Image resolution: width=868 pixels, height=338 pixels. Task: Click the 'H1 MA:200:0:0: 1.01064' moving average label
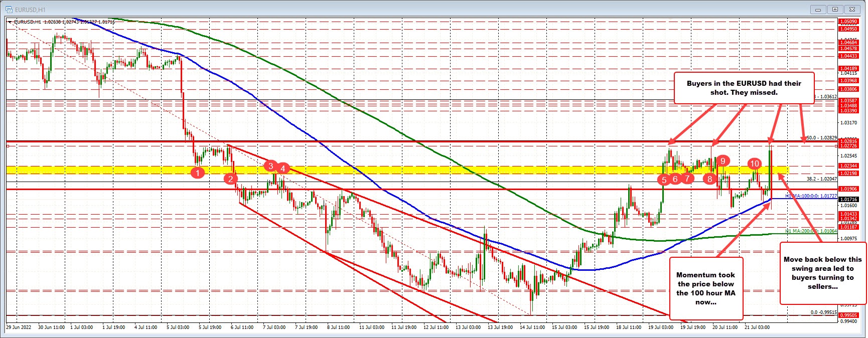(811, 231)
